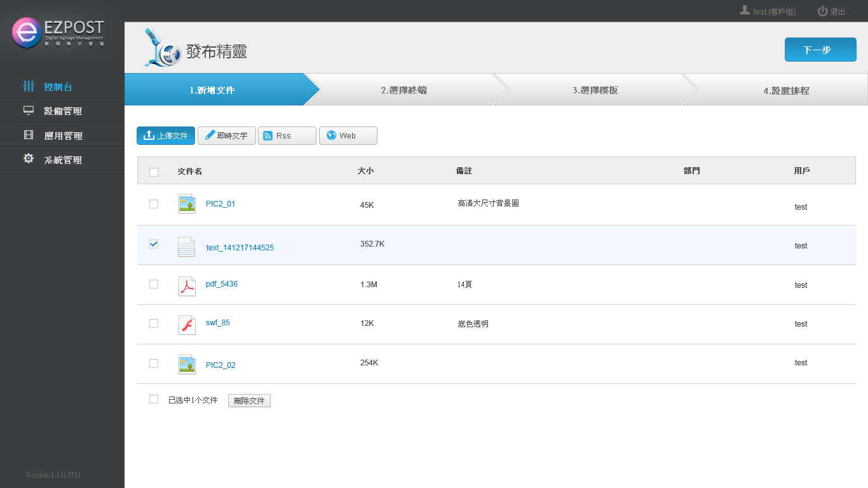Screen dimensions: 868x488
Task: Check the box for PIC2_01
Action: point(154,204)
